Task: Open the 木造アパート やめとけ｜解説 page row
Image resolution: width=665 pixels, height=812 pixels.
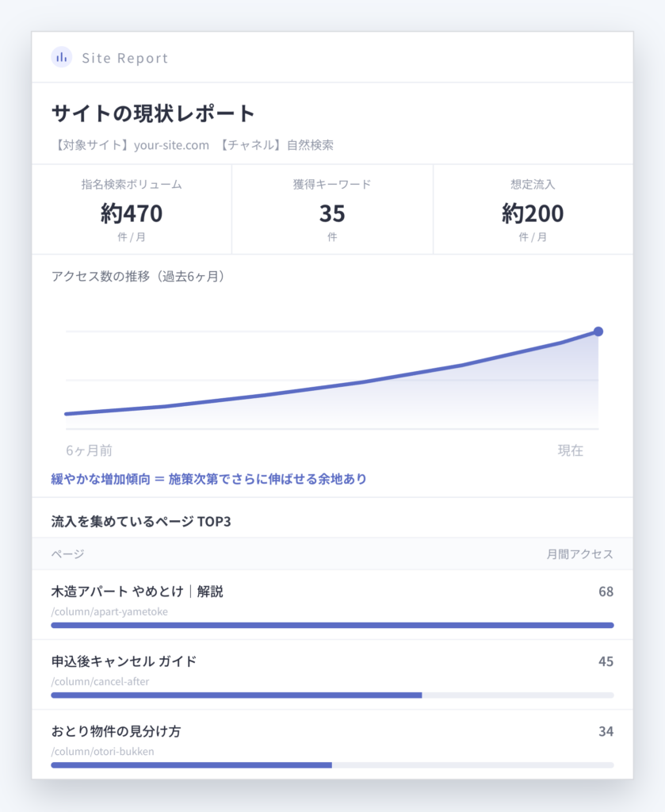Action: 332,605
